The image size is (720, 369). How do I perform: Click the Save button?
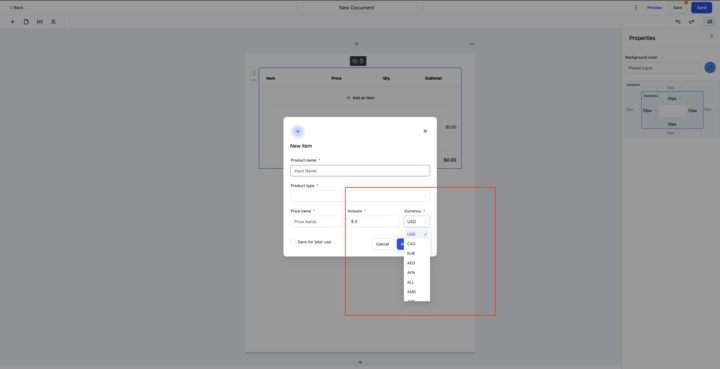point(678,8)
